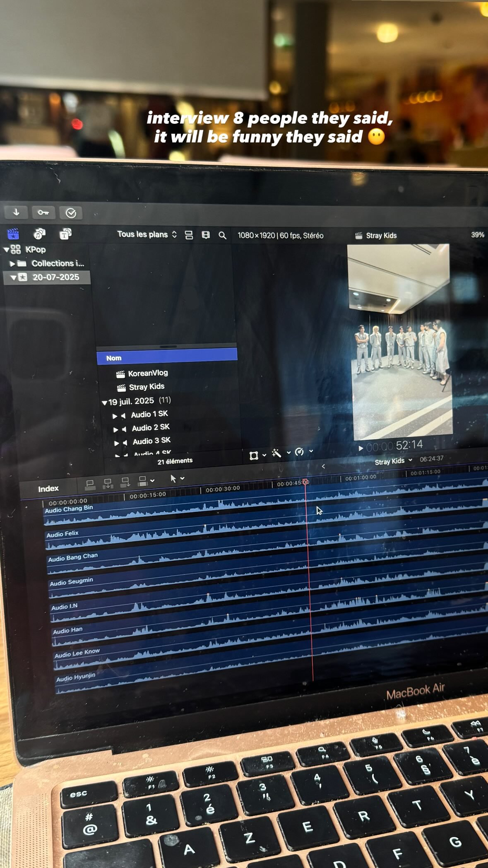Open the "Tous les plans" filter dropdown
The height and width of the screenshot is (868, 488).
pyautogui.click(x=147, y=234)
